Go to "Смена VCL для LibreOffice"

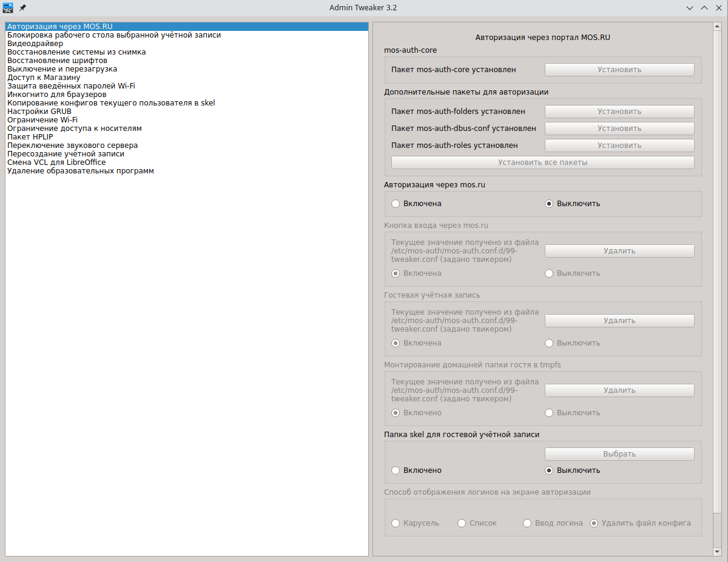click(56, 162)
